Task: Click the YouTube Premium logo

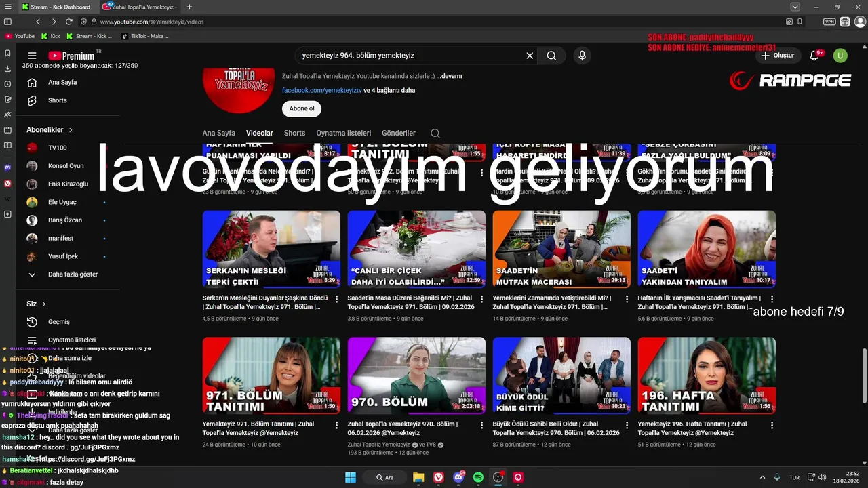Action: tap(71, 56)
